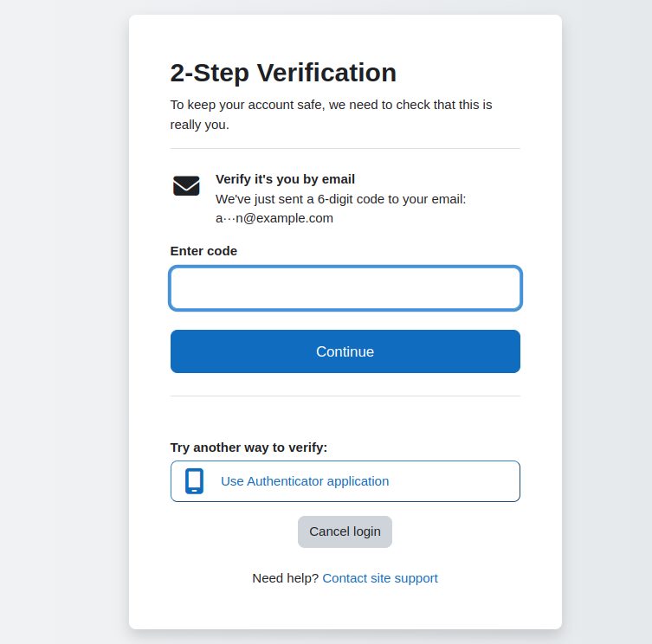The image size is (652, 644).
Task: Choose Use Authenticator application option
Action: tap(345, 481)
